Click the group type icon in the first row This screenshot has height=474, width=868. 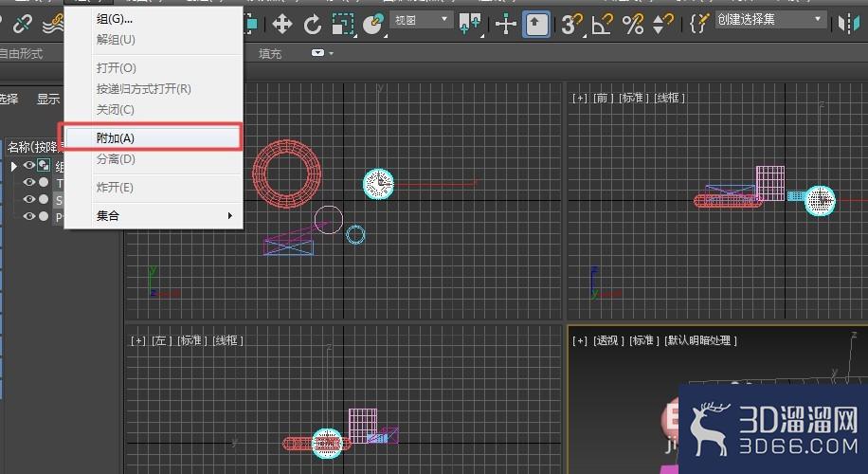click(x=44, y=165)
